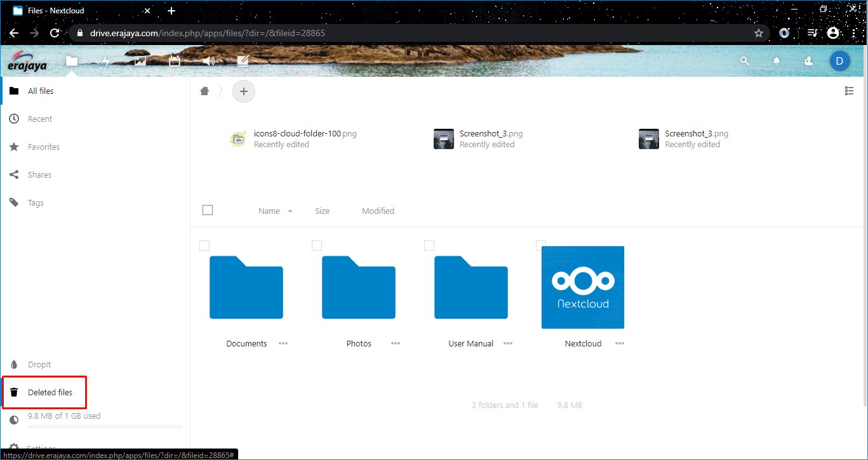
Task: Open the Documents folder thumbnail
Action: [x=246, y=287]
